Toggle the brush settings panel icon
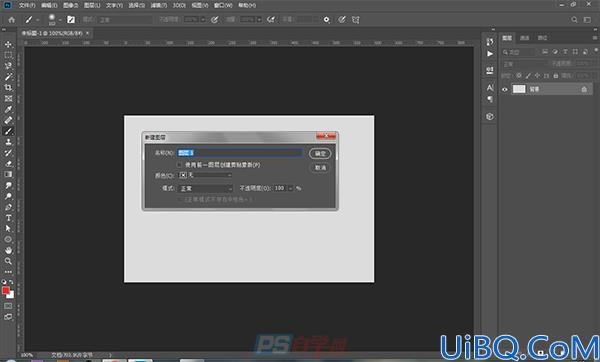The height and width of the screenshot is (362, 600). [71, 20]
